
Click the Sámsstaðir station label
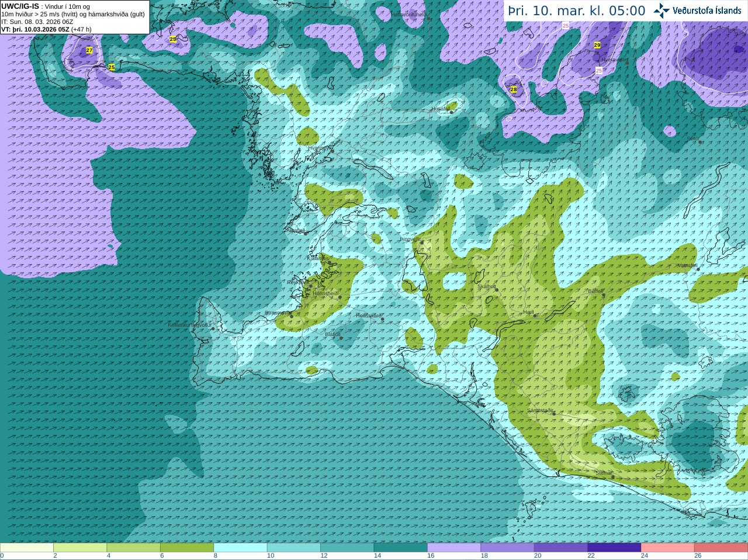tap(539, 410)
